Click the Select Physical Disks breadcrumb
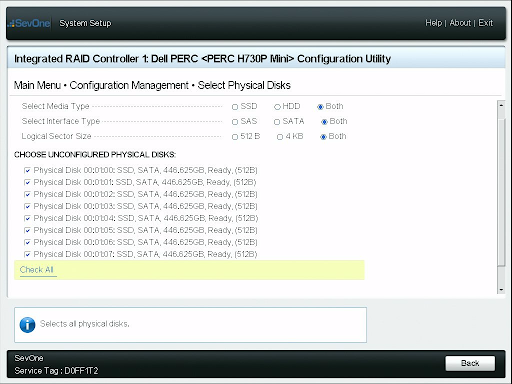Image resolution: width=512 pixels, height=384 pixels. [x=244, y=85]
